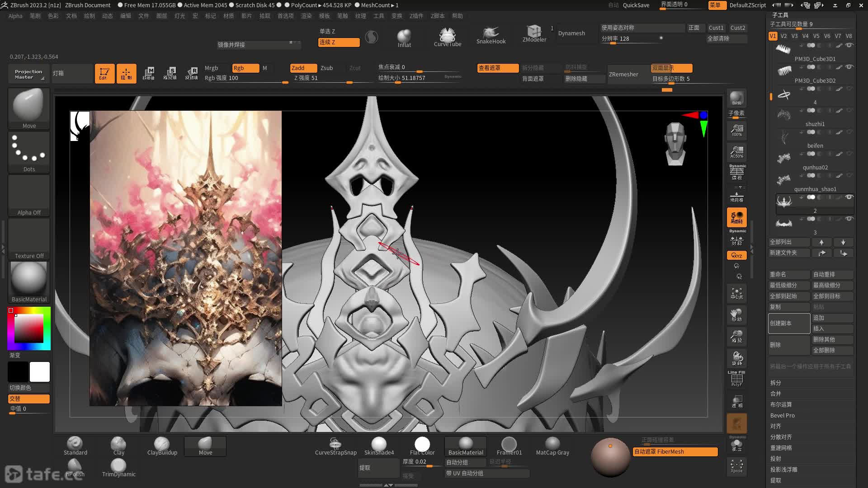Choose the CurveTube brush
This screenshot has width=868, height=488.
pyautogui.click(x=448, y=37)
